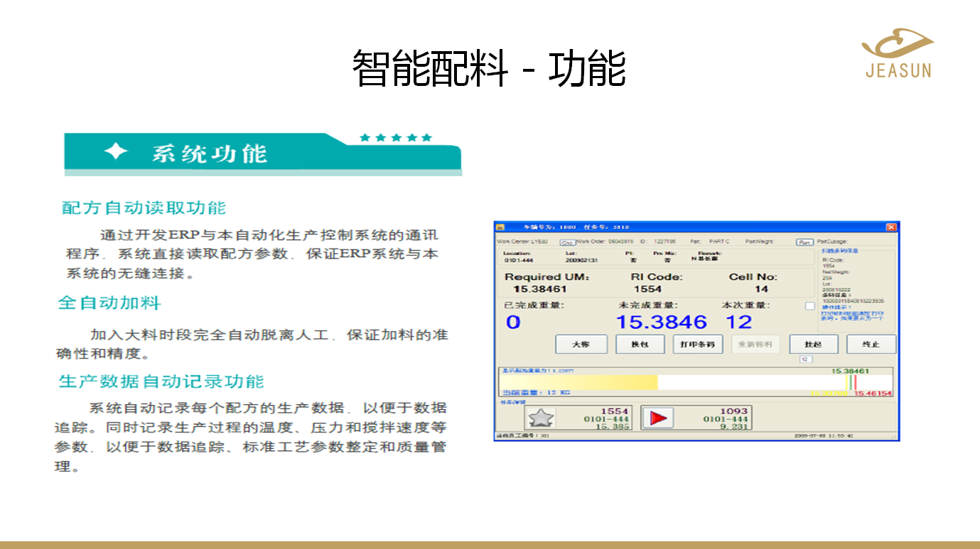Click the yellow weight progress bar
Image resolution: width=980 pixels, height=549 pixels.
pos(578,383)
